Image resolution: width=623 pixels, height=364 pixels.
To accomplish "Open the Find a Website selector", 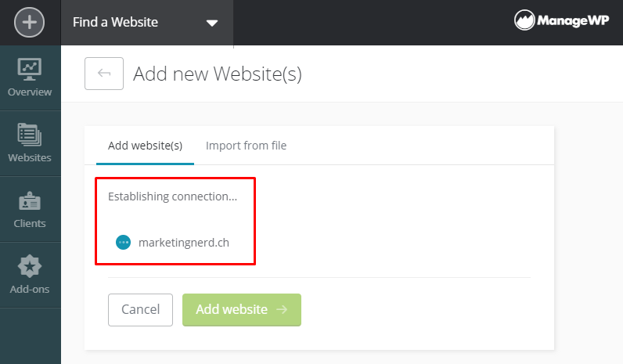I will tap(147, 22).
